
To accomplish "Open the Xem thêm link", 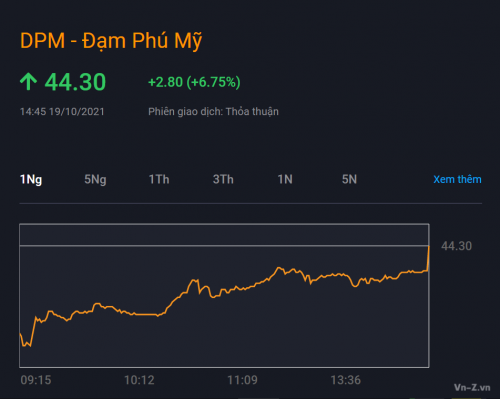I will [x=457, y=179].
